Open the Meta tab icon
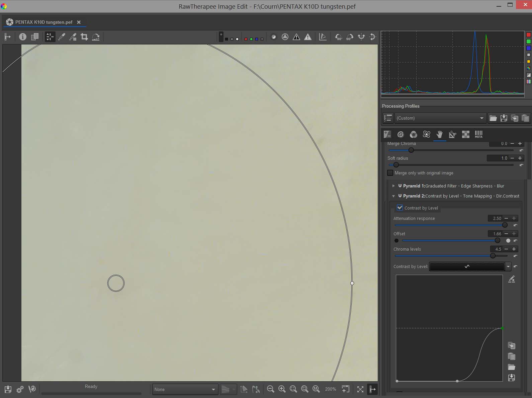Viewport: 532px width, 398px height. pos(478,134)
